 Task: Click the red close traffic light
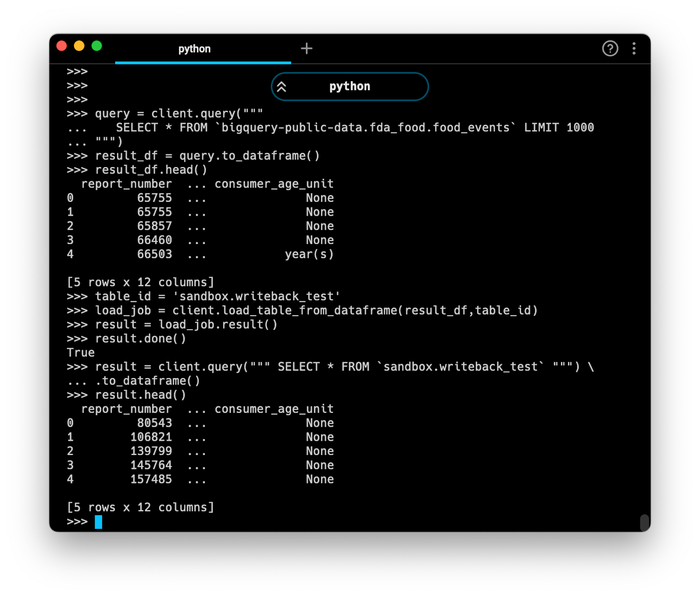pyautogui.click(x=62, y=45)
